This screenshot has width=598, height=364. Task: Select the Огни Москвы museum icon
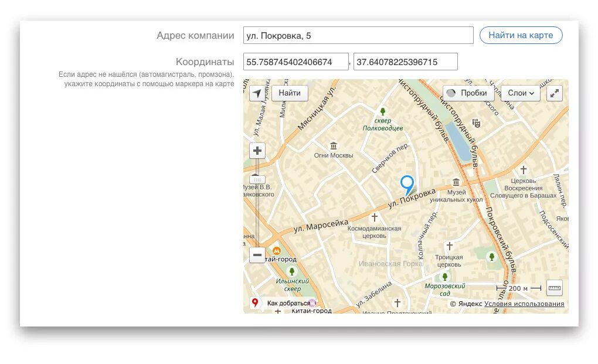[x=334, y=145]
